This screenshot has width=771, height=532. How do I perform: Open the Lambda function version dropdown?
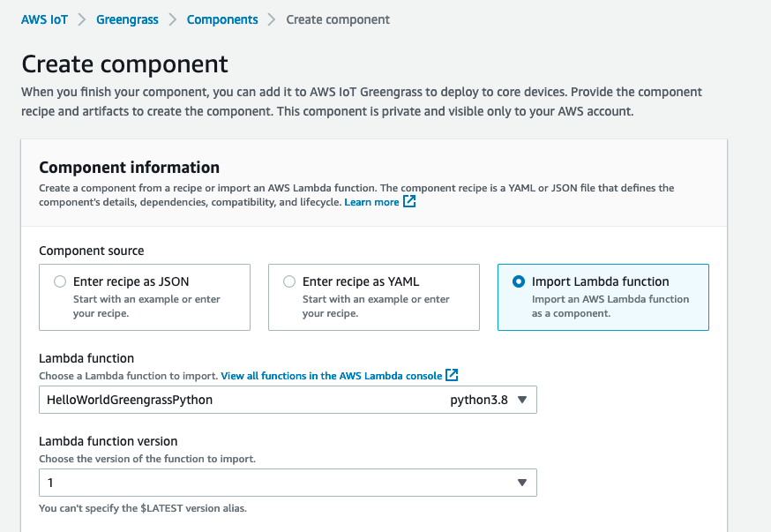point(288,483)
